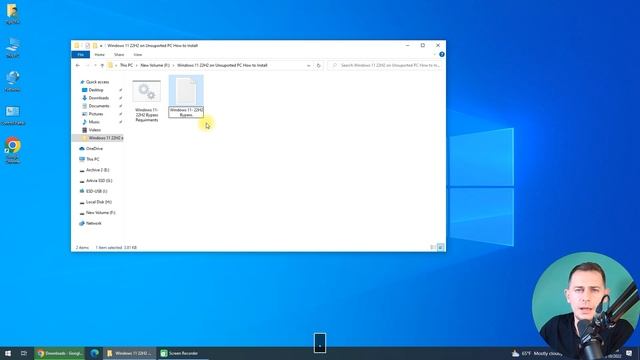Open Microsoft Edge from the taskbar
The width and height of the screenshot is (640, 360).
pyautogui.click(x=94, y=353)
